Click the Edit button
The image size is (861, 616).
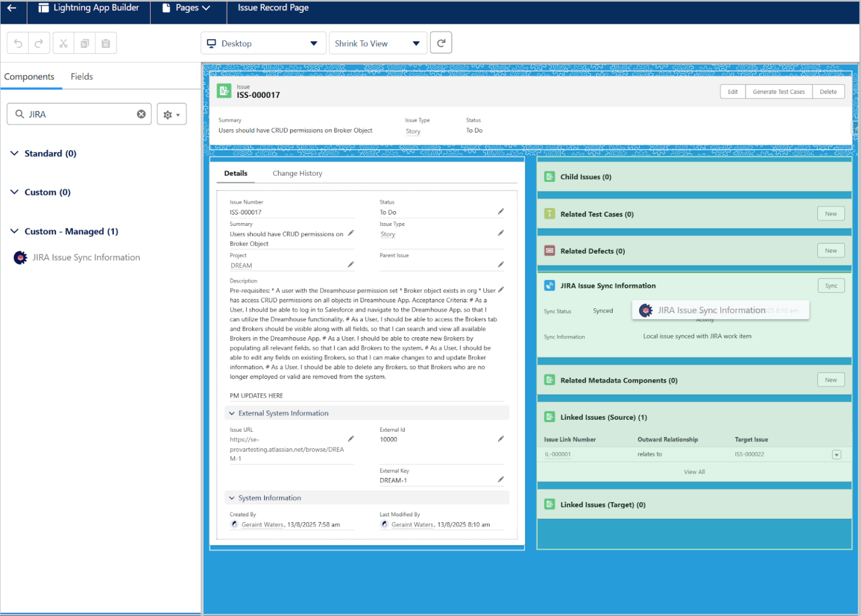[733, 91]
